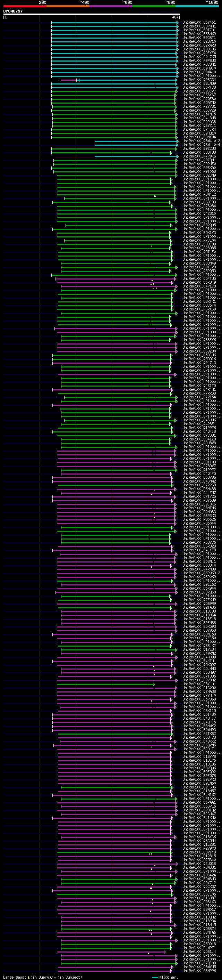The width and height of the screenshot is (222, 980).
Task: Select hit label UniRef100_P12815
Action: pos(199,856)
